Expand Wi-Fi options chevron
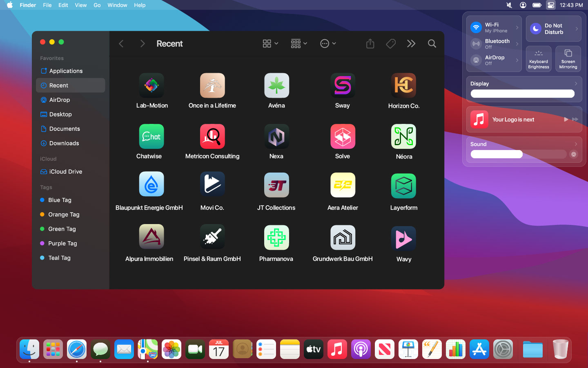588x368 pixels. click(517, 27)
